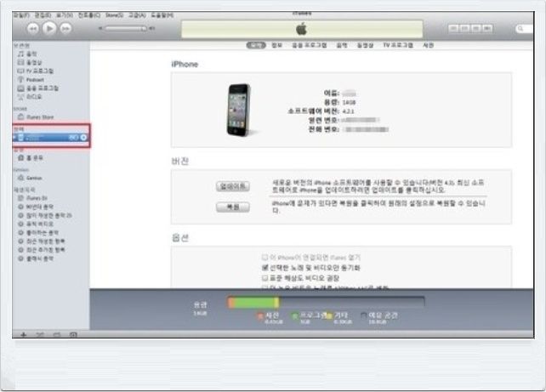Switch to album list view button
This screenshot has height=392, width=546.
pos(465,28)
